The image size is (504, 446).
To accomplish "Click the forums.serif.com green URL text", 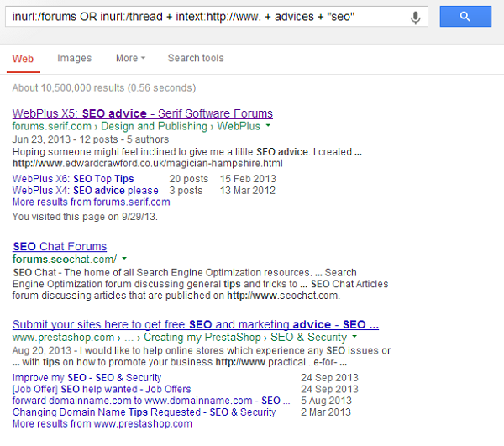I will [x=52, y=126].
